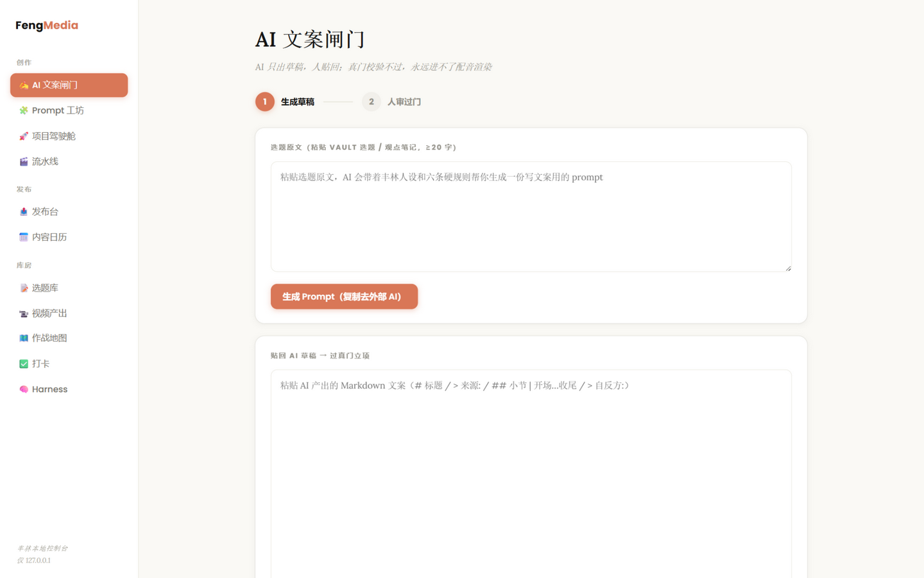The width and height of the screenshot is (924, 578).
Task: Click the 人审过门 step label
Action: (x=404, y=102)
